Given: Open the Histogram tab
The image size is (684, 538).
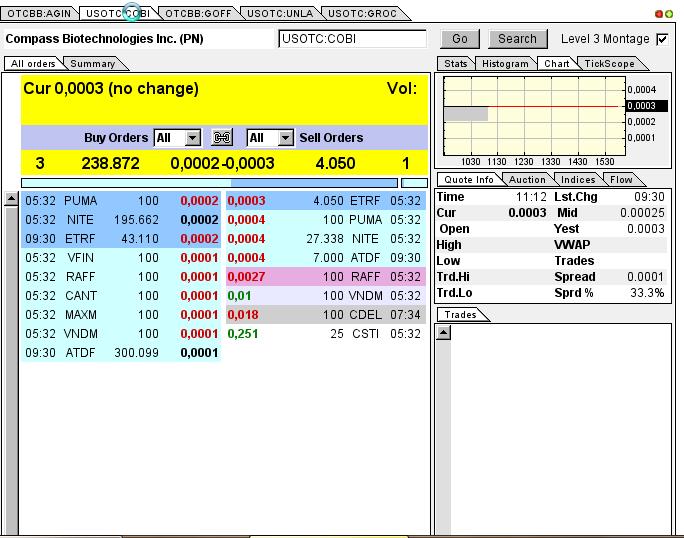Looking at the screenshot, I should pos(505,64).
